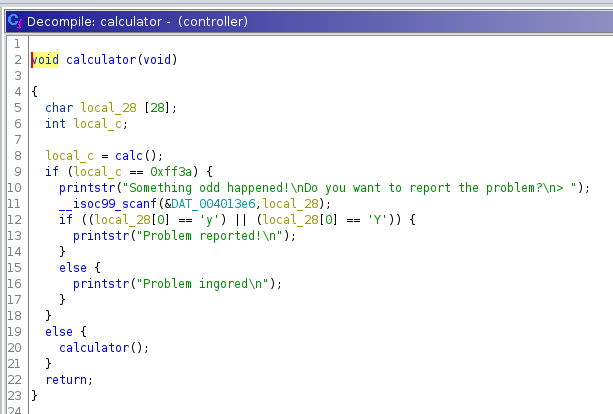This screenshot has height=414, width=613.
Task: Click the void return type on line 2
Action: click(46, 60)
